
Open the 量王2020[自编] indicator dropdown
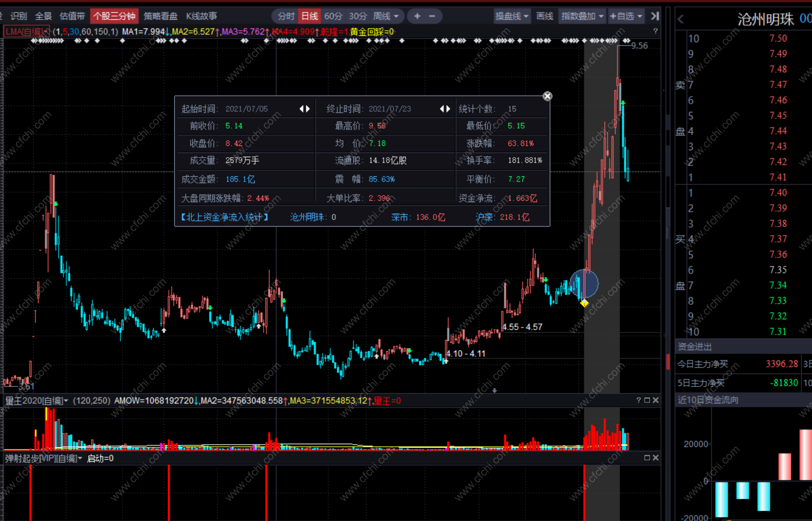pos(37,400)
